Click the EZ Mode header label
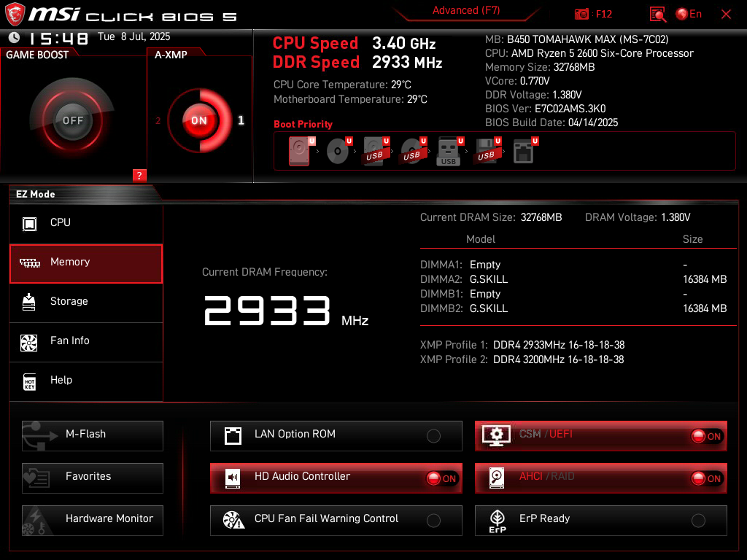Screen dimensions: 747x560 pyautogui.click(x=36, y=194)
